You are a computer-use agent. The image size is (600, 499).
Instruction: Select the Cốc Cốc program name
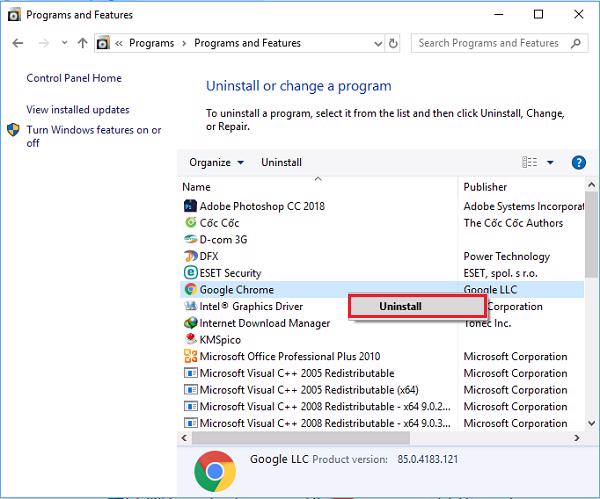pyautogui.click(x=219, y=223)
